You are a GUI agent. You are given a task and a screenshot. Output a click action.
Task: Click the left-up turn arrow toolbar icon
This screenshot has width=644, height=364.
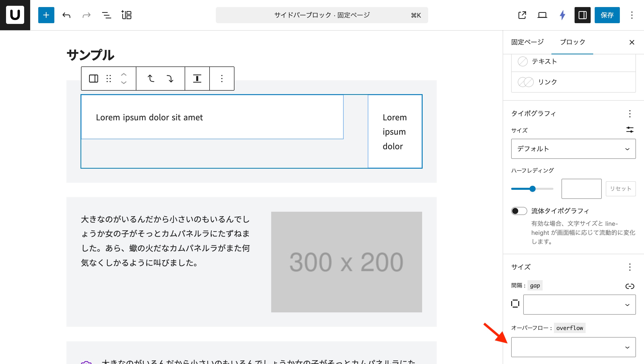(x=151, y=79)
